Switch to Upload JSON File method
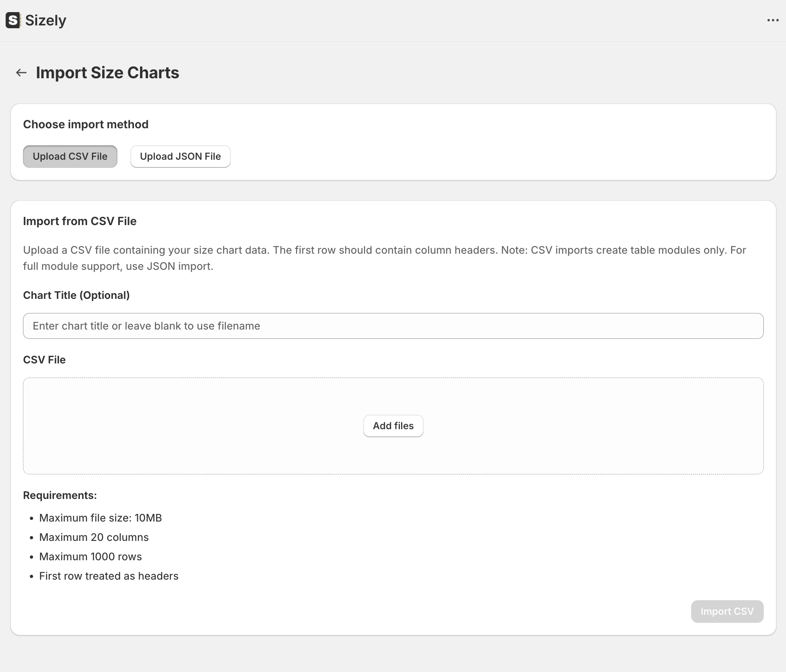 [180, 157]
